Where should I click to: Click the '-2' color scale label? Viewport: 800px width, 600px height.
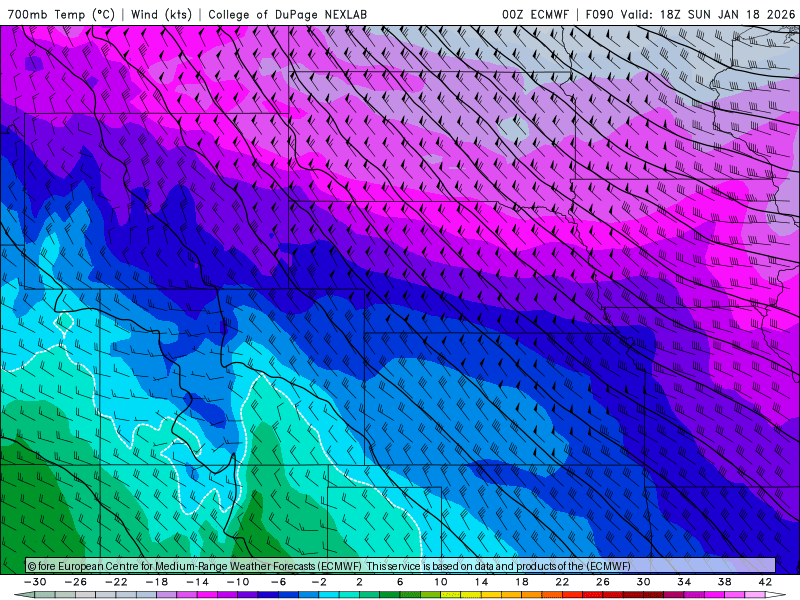point(319,582)
